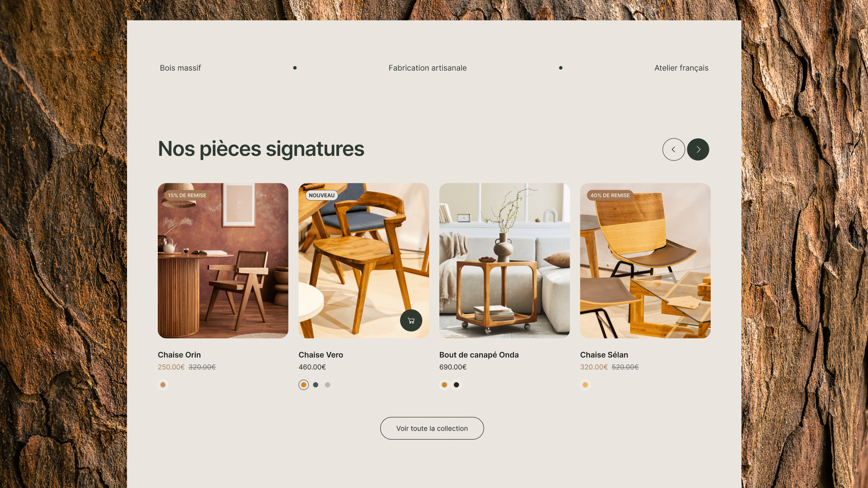Image resolution: width=868 pixels, height=488 pixels.
Task: Select the orange swatch for Chaise Vero
Action: [304, 385]
